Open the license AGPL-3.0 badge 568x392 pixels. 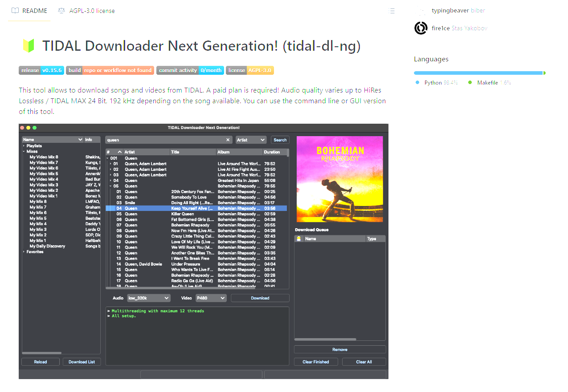coord(250,70)
